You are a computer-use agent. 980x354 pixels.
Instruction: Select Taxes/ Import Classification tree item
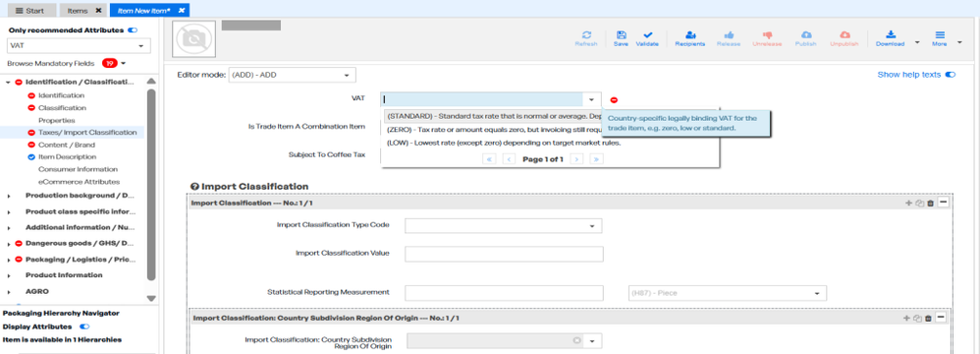pyautogui.click(x=87, y=133)
